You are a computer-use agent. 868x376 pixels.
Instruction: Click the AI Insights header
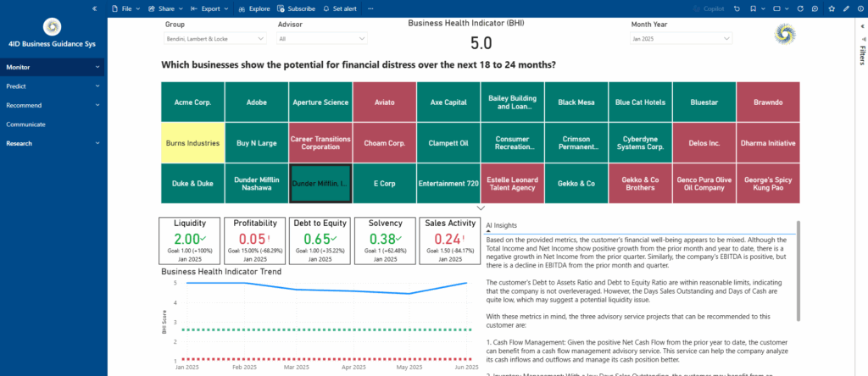point(502,225)
